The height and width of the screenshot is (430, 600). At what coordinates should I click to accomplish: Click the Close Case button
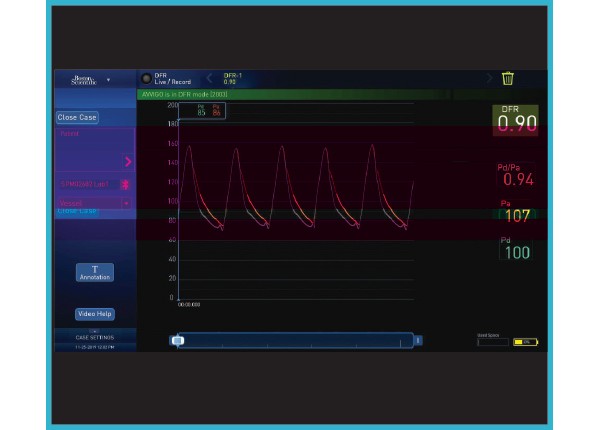click(77, 117)
